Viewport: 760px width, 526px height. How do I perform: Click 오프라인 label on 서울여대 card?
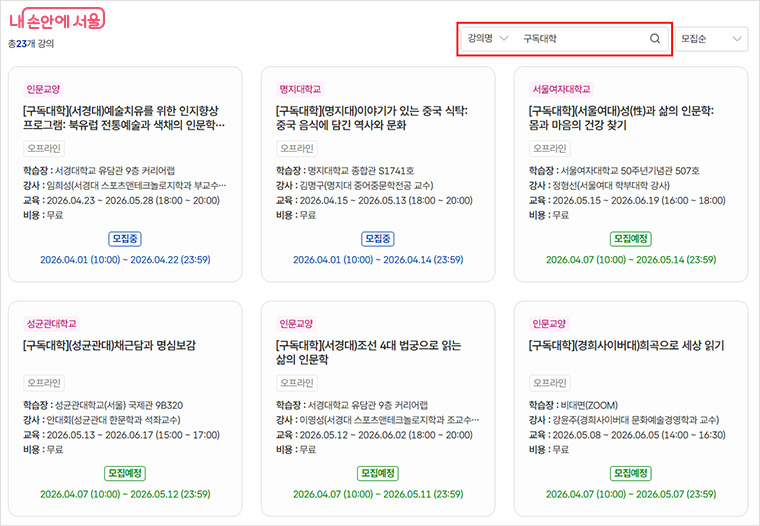pyautogui.click(x=550, y=148)
